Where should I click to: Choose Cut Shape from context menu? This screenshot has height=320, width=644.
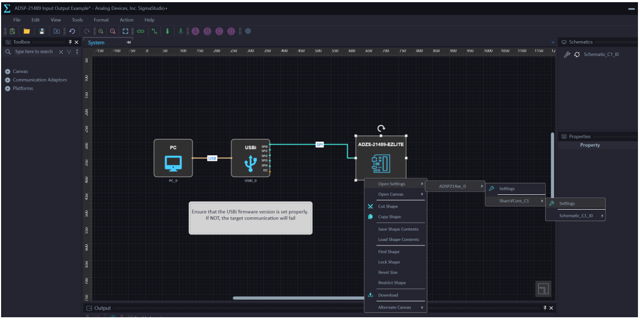coord(396,206)
